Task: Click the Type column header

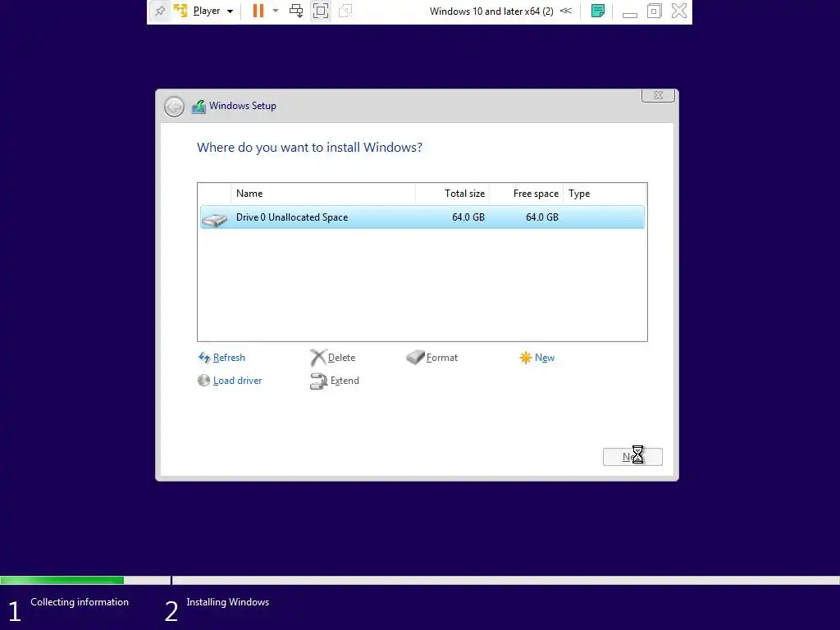Action: [x=605, y=194]
